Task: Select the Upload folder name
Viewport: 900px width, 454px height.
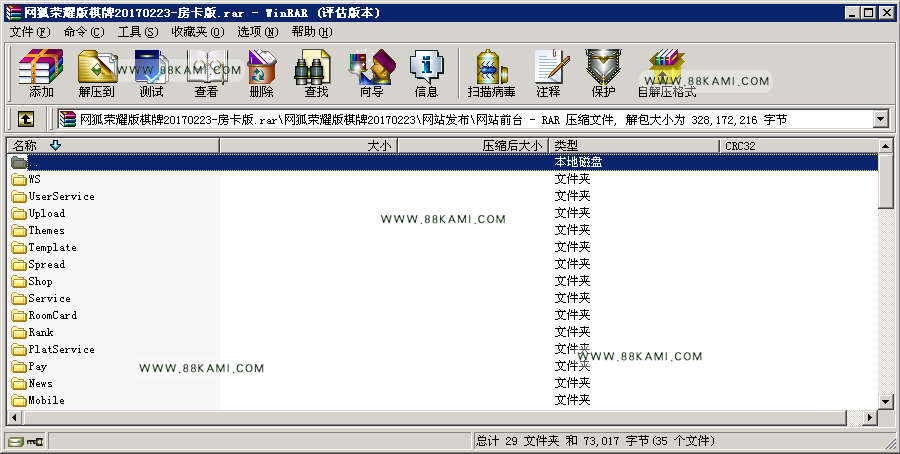Action: [x=46, y=214]
